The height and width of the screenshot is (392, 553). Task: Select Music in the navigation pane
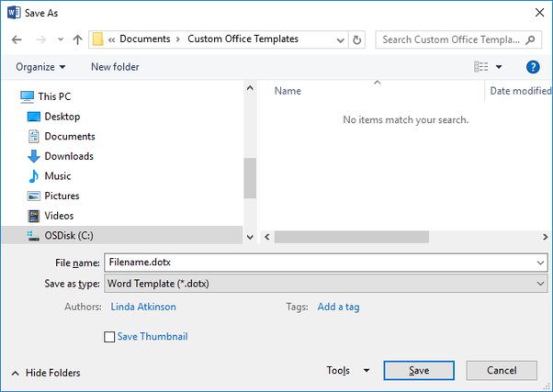[x=58, y=175]
